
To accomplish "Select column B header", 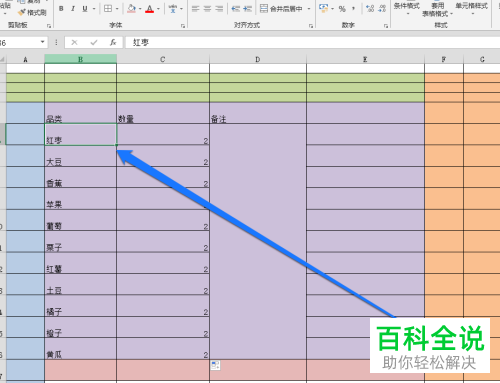I will 80,59.
